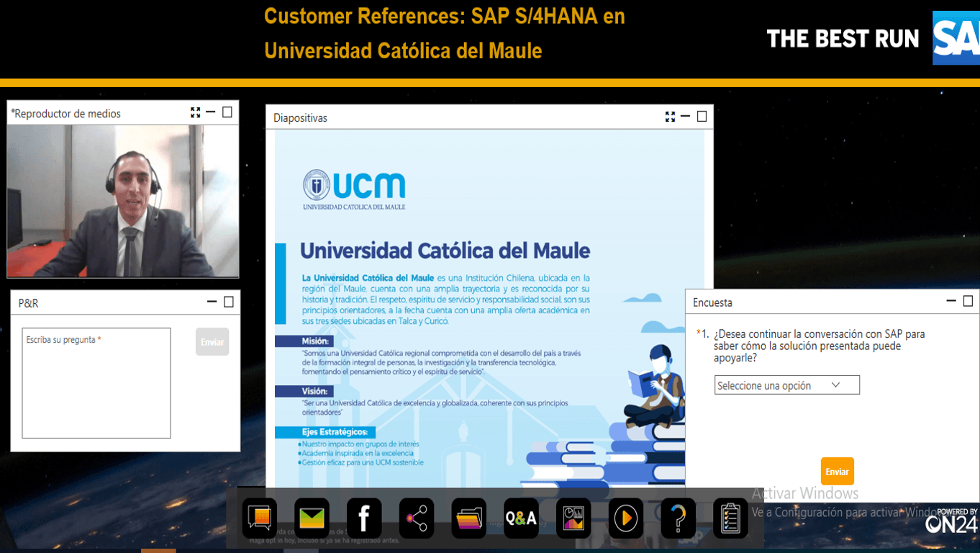Open the resources folder icon
Viewport: 980px width, 553px height.
pyautogui.click(x=469, y=518)
